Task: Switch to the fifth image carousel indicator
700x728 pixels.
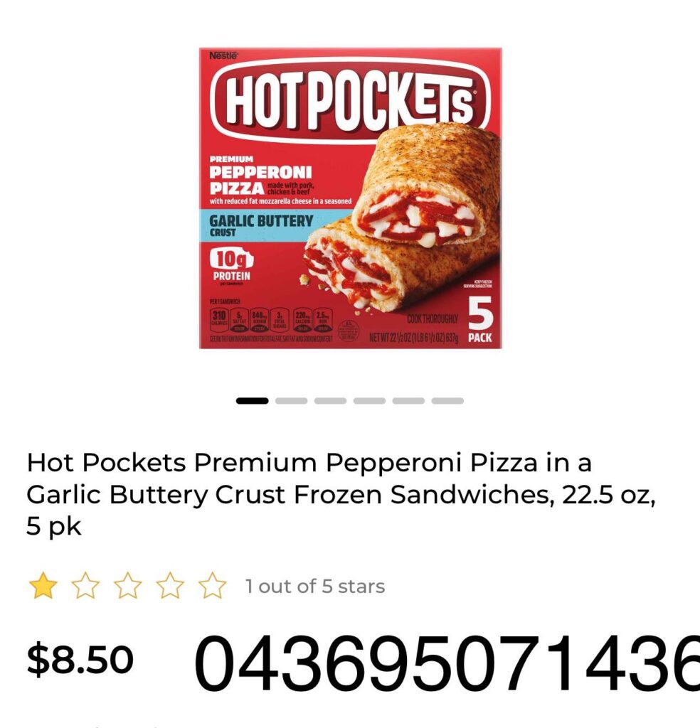Action: tap(408, 401)
